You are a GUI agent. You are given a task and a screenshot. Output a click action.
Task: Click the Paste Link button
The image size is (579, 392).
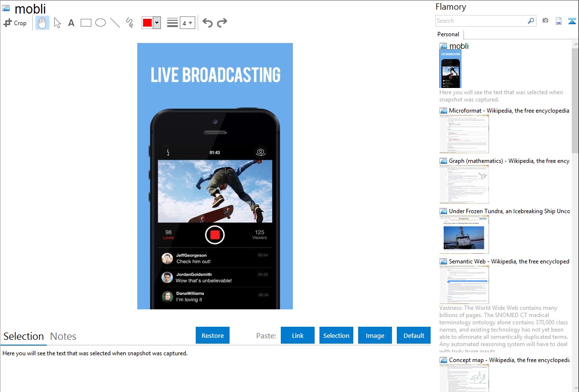(298, 335)
